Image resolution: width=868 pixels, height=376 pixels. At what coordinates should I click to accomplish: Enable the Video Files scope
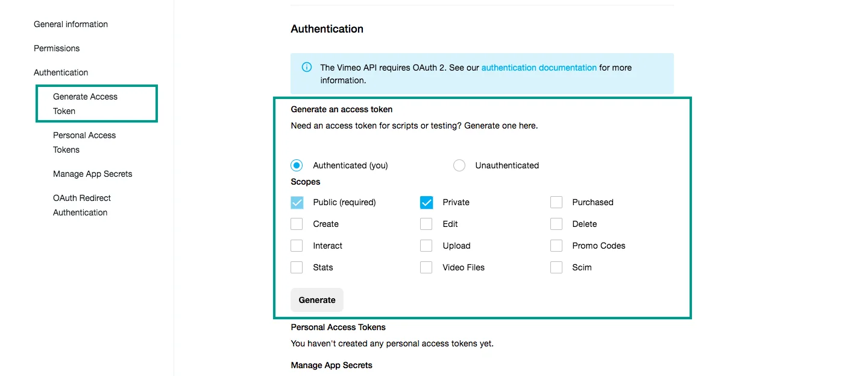click(426, 267)
